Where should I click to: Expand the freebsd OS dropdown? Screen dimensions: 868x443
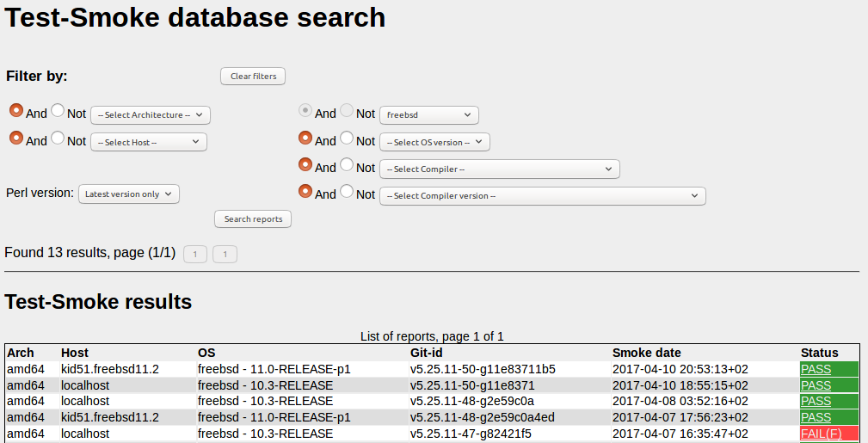429,114
